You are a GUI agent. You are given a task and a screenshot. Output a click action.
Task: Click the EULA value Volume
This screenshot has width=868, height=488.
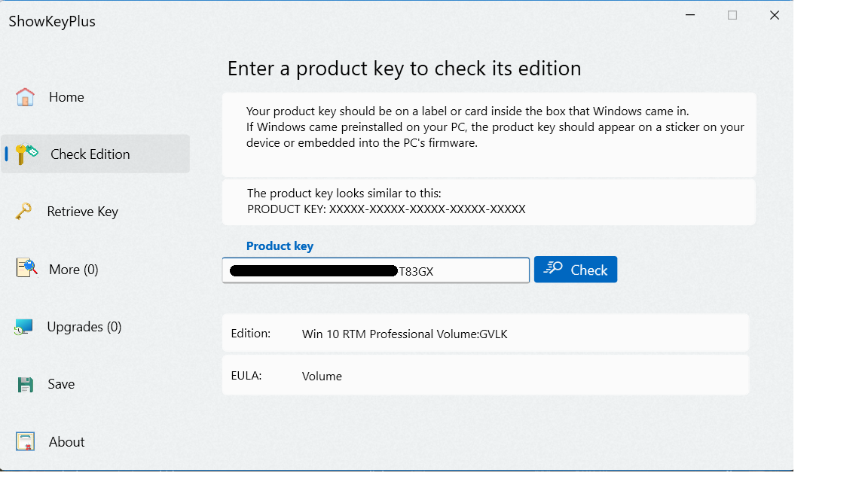pyautogui.click(x=322, y=377)
